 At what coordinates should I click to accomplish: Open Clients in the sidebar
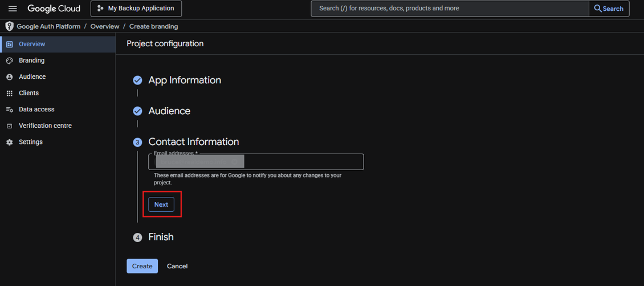pyautogui.click(x=58, y=93)
